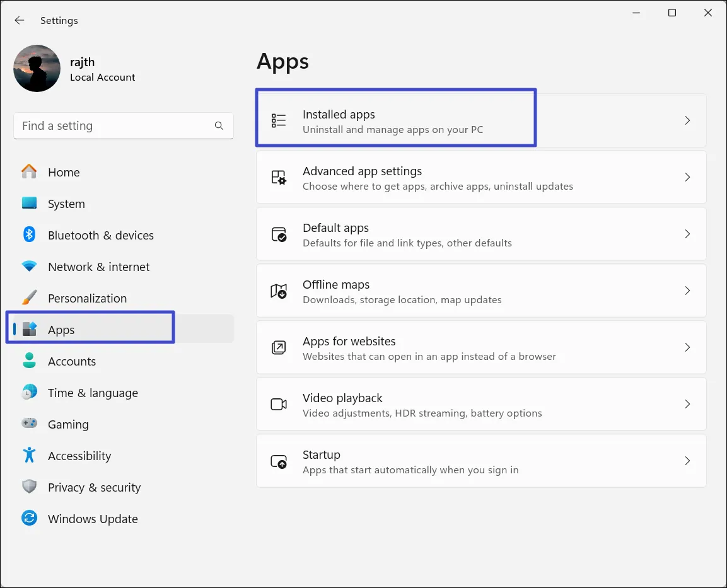
Task: Switch to Accounts in the sidebar
Action: point(72,361)
